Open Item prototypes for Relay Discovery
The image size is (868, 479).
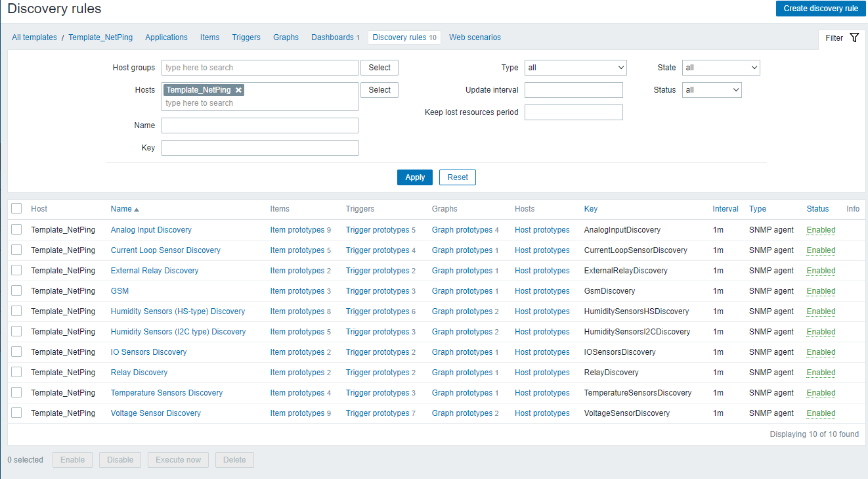tap(297, 373)
